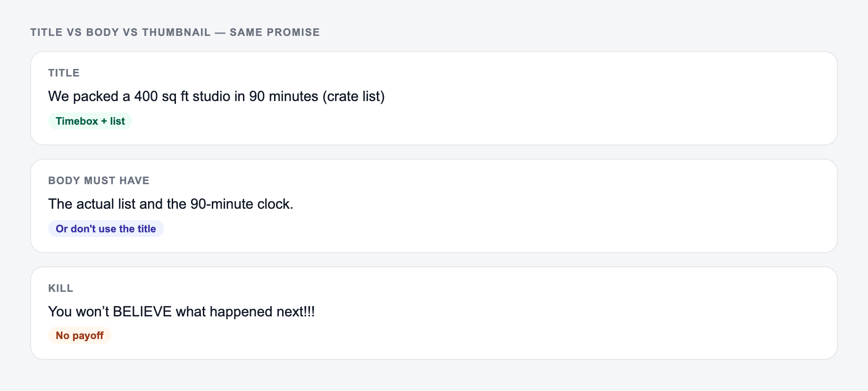The height and width of the screenshot is (391, 868).
Task: Click the 'You won't BELIEVE what happened next!!!' text
Action: coord(182,312)
